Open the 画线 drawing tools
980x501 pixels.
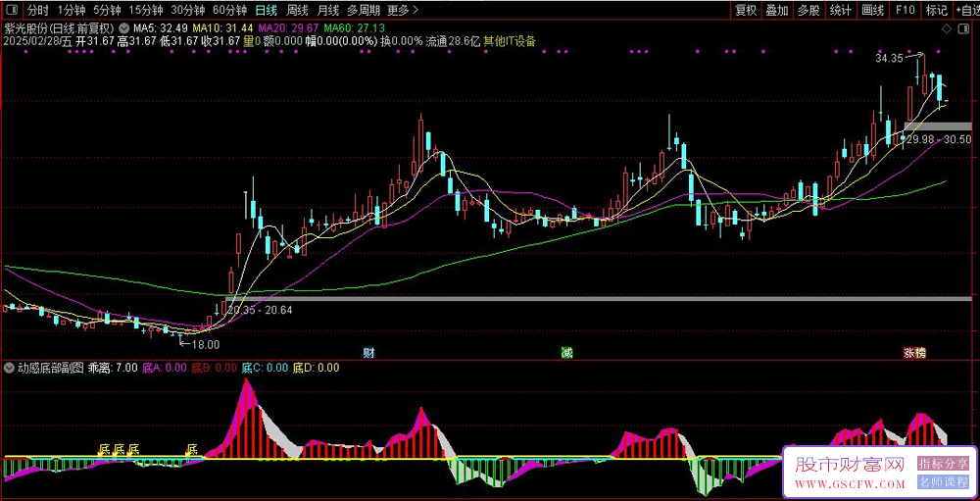click(x=872, y=10)
